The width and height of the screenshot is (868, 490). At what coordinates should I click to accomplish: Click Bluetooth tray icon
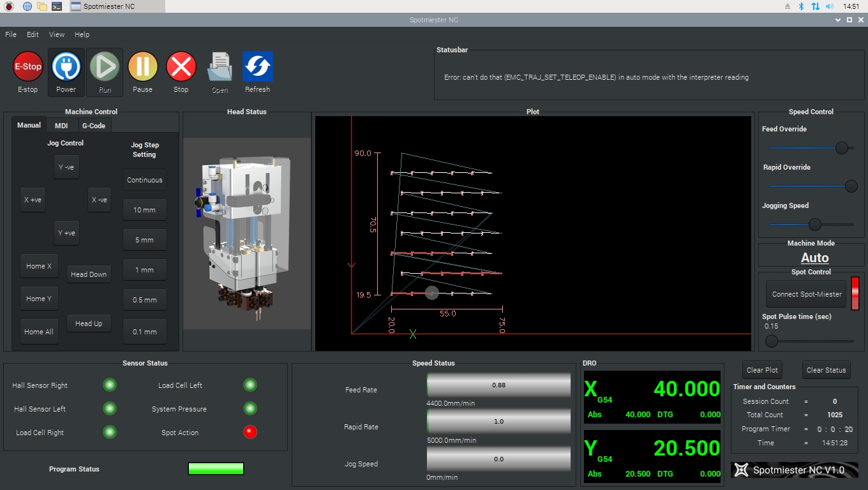tap(802, 6)
